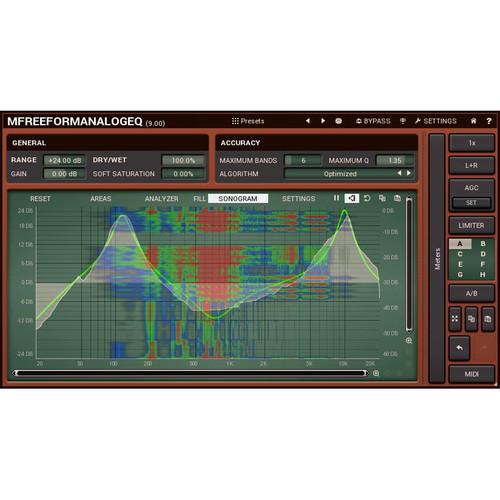
Task: Open MIDI settings button
Action: coord(472,374)
